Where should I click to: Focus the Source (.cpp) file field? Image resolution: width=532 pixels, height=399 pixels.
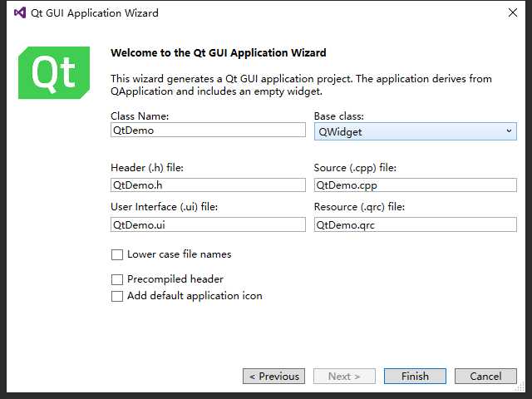416,185
